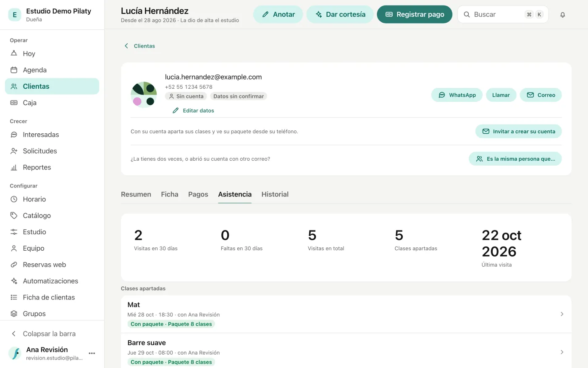The height and width of the screenshot is (368, 588).
Task: Switch to the Pagos tab
Action: (198, 194)
